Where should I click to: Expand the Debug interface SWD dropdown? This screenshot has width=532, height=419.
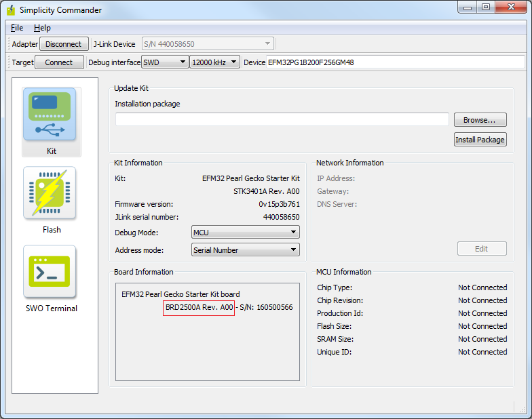coord(165,62)
